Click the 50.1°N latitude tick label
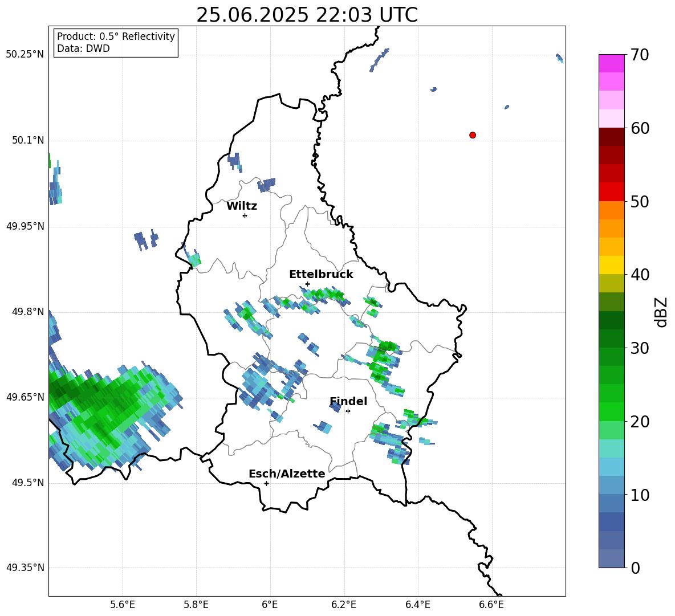Viewport: 675px width, 616px height. click(x=28, y=140)
